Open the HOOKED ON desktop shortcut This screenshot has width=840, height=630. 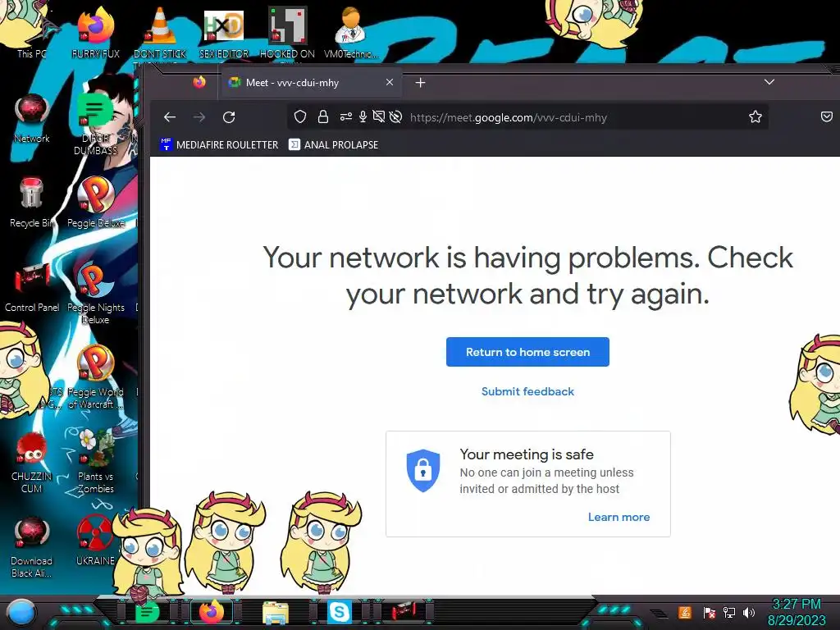[287, 32]
